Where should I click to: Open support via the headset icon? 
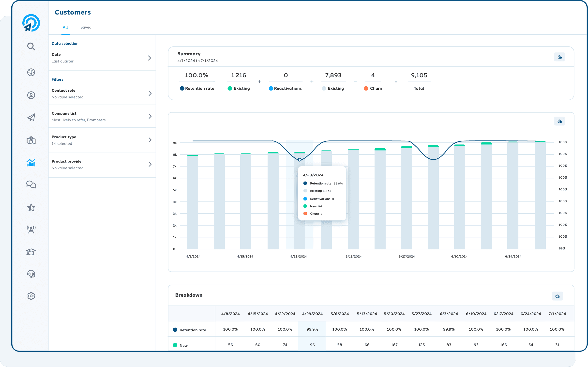(31, 274)
